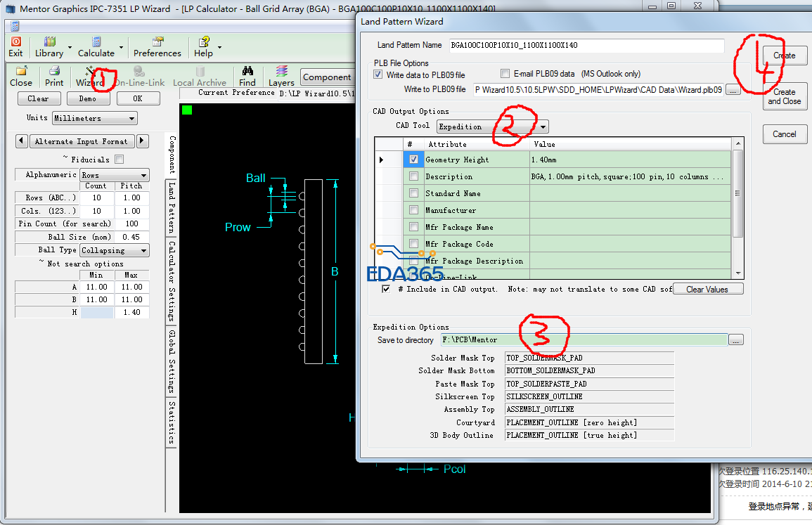Click the Create button
Image resolution: width=812 pixels, height=525 pixels.
click(784, 56)
